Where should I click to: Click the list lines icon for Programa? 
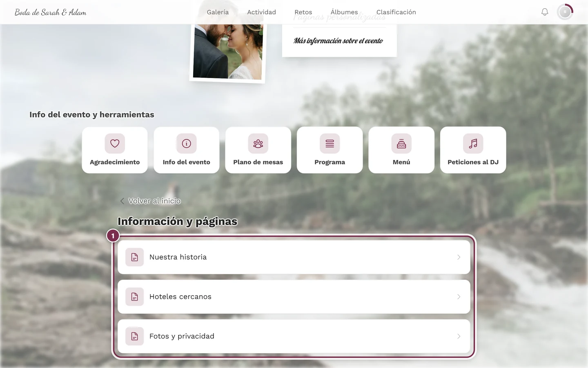click(x=330, y=144)
